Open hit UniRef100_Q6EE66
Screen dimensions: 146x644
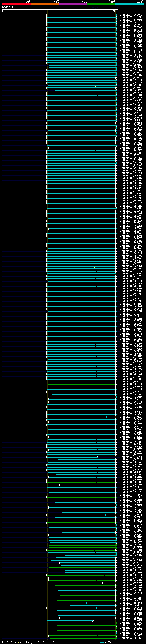coord(131,387)
